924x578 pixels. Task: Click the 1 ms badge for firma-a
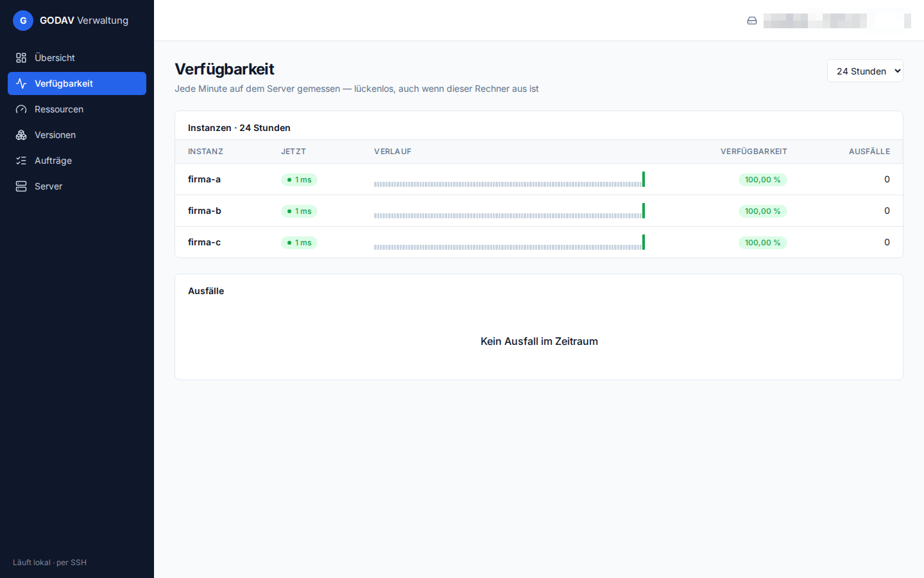[299, 180]
